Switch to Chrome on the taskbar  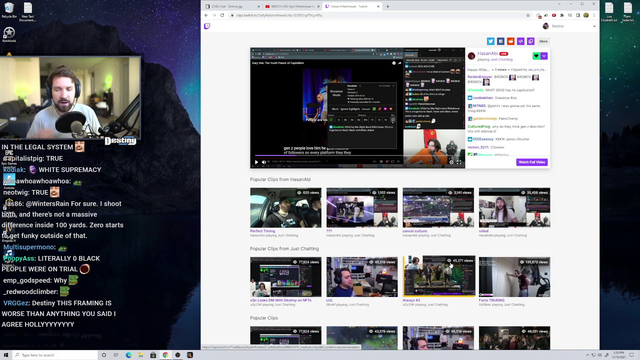pyautogui.click(x=165, y=355)
